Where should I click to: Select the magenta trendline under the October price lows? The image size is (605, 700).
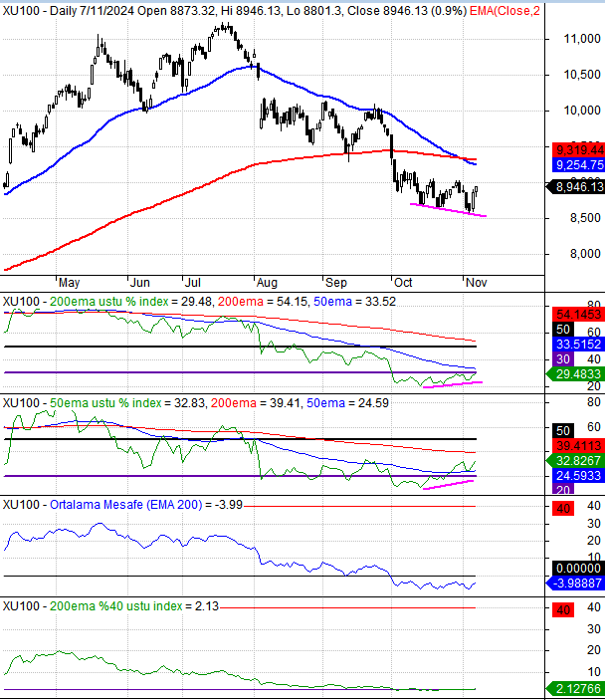point(448,210)
